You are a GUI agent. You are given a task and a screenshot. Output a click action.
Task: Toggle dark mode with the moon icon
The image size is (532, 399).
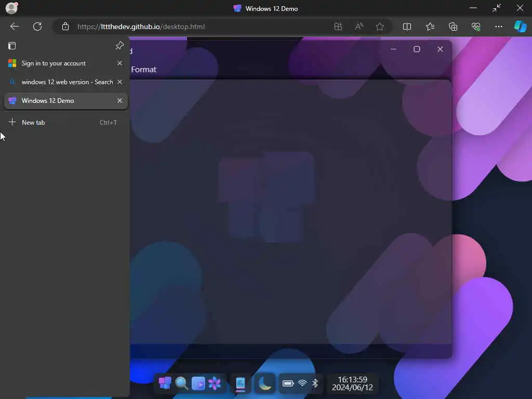[264, 383]
